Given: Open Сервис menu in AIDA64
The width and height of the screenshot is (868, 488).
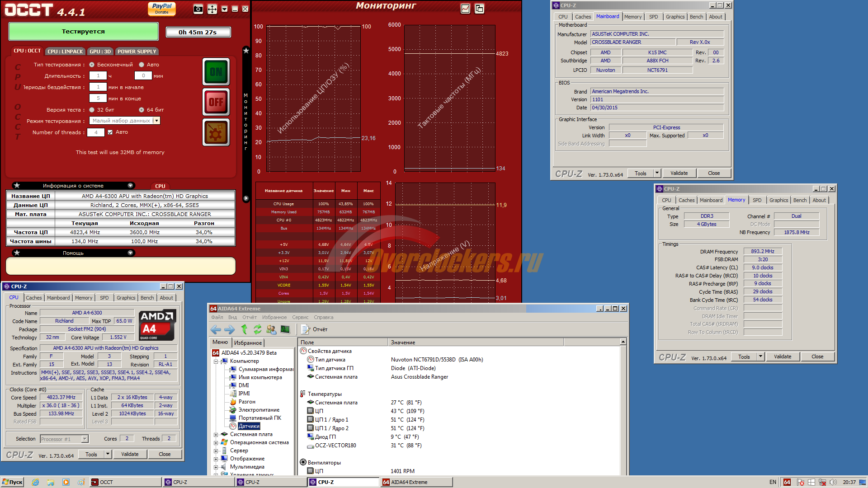Looking at the screenshot, I should (x=300, y=317).
